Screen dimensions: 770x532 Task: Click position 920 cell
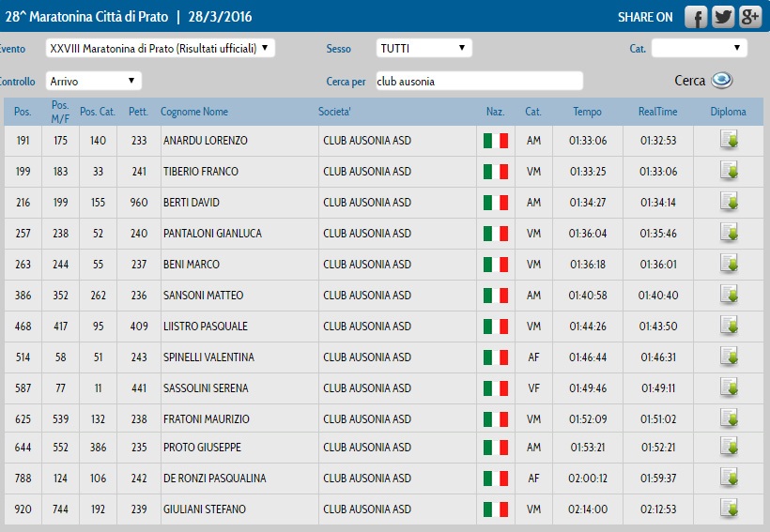23,509
